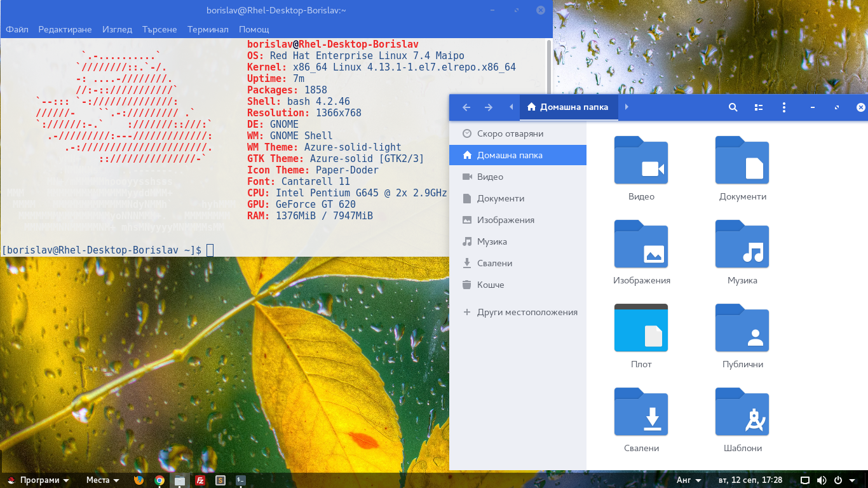Screen dimensions: 868x488
Task: Toggle keyboard layout via the Анг indicator
Action: tap(683, 480)
